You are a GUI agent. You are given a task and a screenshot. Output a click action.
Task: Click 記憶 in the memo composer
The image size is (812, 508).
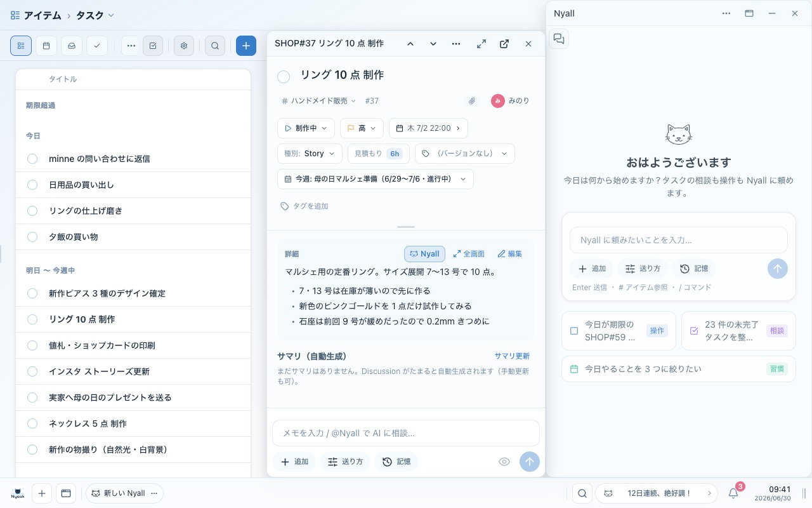396,462
